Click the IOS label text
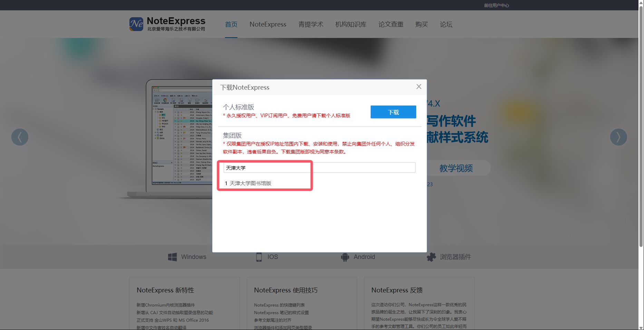The width and height of the screenshot is (644, 330). click(273, 257)
